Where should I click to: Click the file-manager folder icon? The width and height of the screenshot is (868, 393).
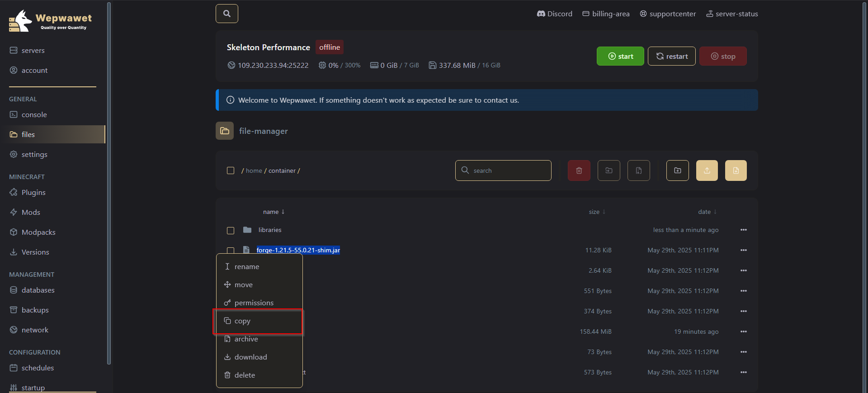[225, 131]
